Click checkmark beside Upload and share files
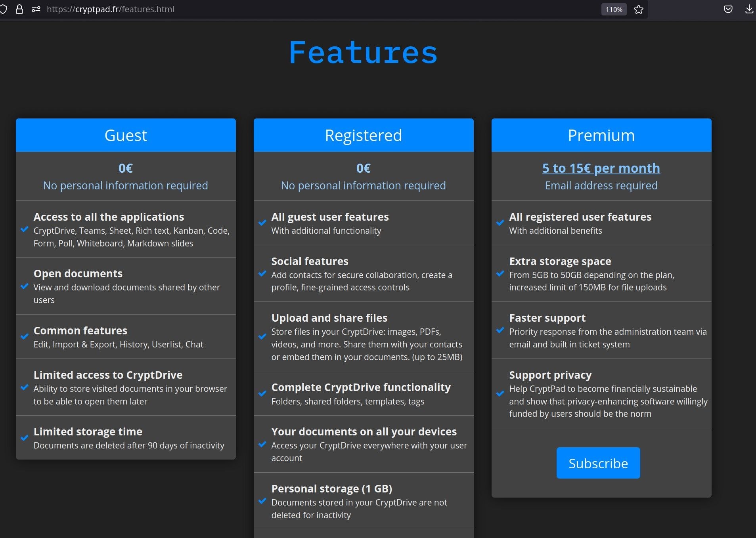 click(262, 336)
